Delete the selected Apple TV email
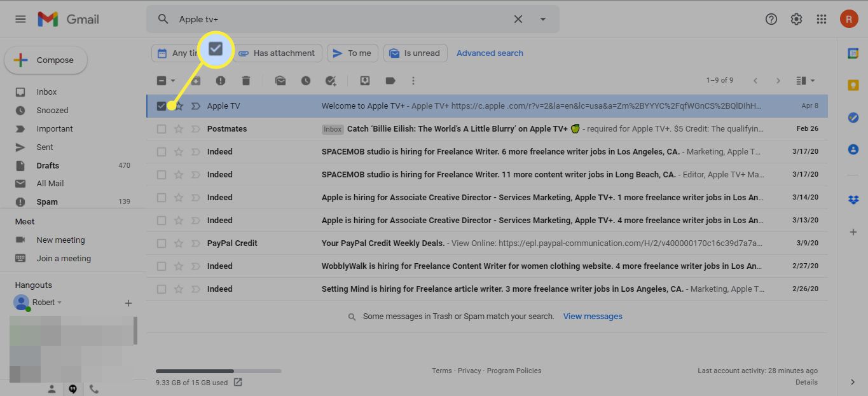The width and height of the screenshot is (868, 396). point(245,81)
